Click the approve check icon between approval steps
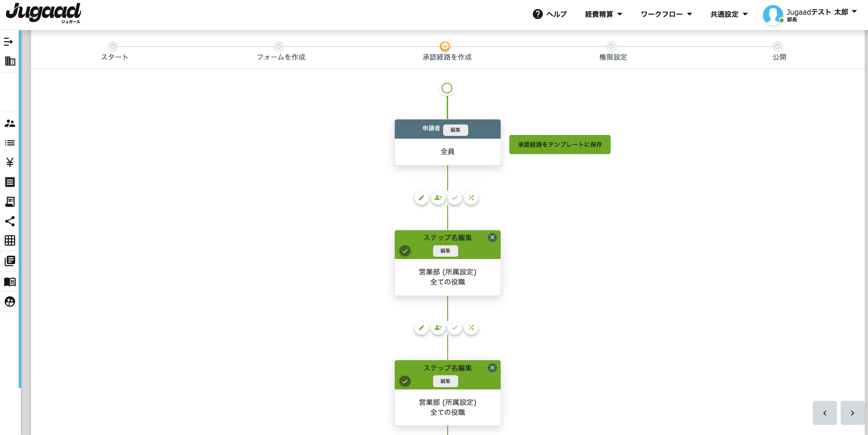 [455, 328]
